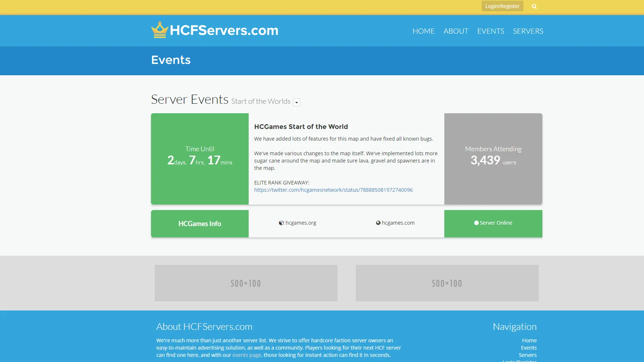The height and width of the screenshot is (362, 644).
Task: Click the footer Events navigation link
Action: click(529, 348)
